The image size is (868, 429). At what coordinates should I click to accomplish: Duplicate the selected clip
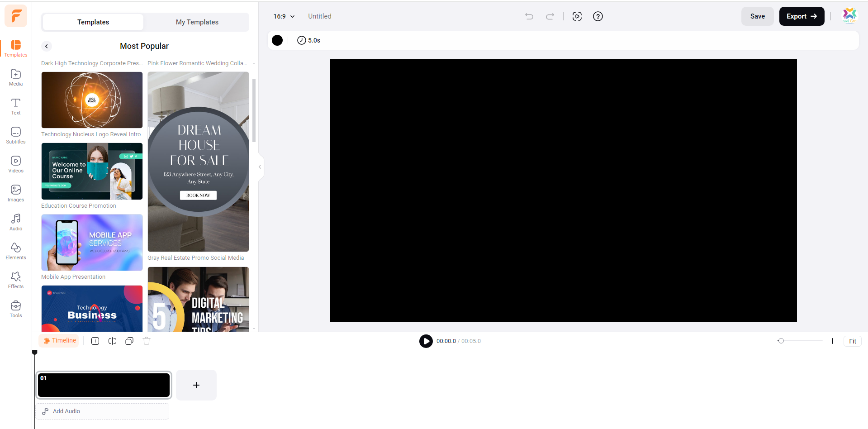pyautogui.click(x=129, y=341)
